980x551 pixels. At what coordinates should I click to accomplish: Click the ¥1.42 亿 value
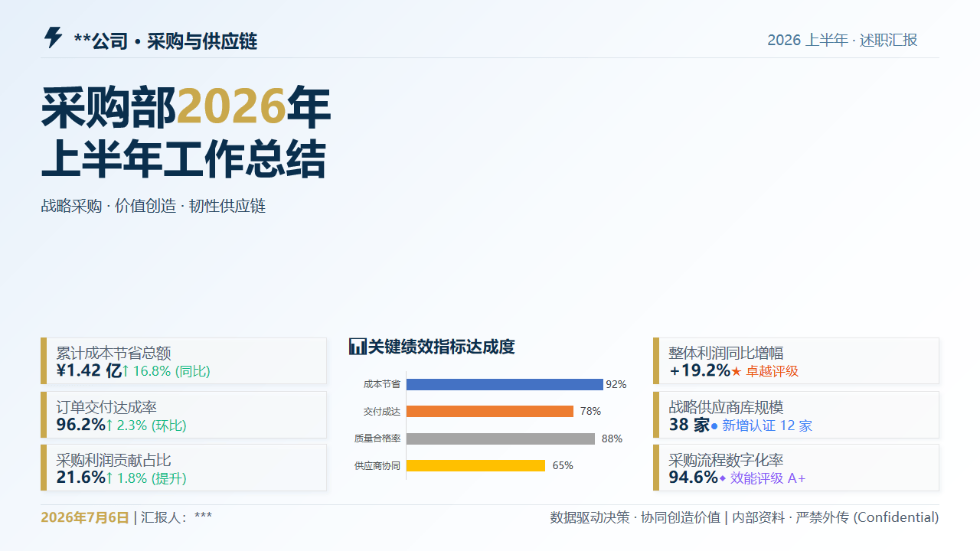(89, 371)
